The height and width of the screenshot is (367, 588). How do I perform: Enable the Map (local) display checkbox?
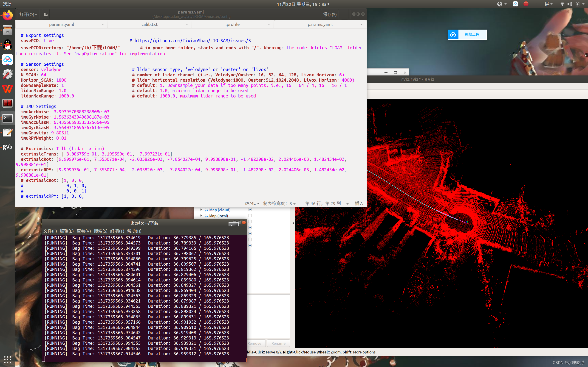(x=250, y=216)
